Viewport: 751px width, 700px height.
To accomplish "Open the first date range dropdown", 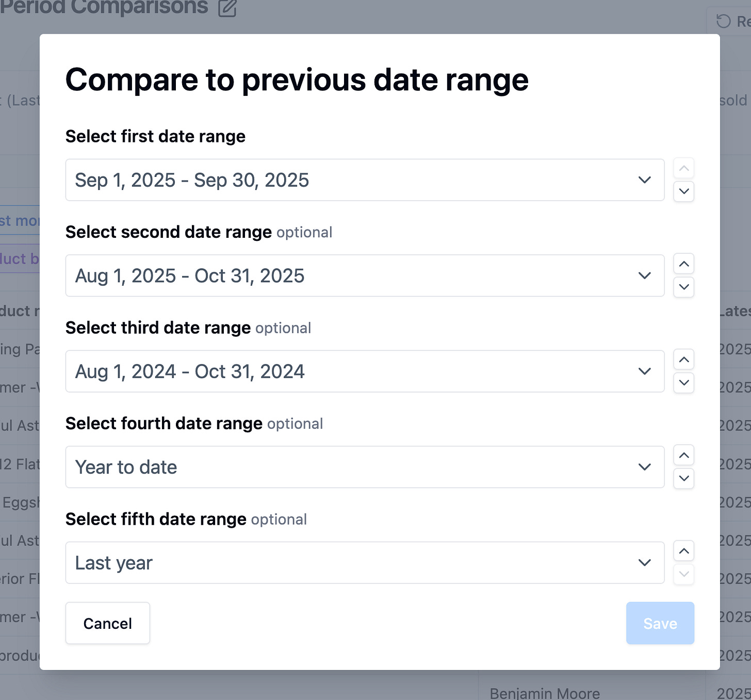I will coord(364,180).
